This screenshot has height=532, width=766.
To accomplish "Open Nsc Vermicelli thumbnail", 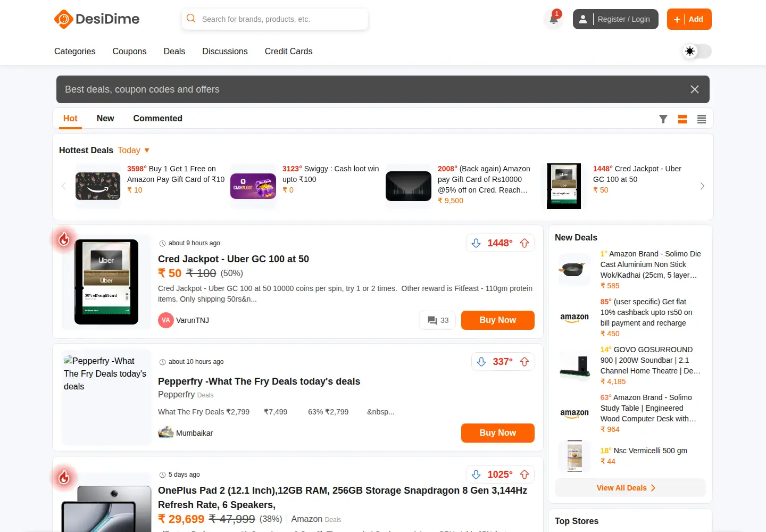I will click(x=574, y=456).
